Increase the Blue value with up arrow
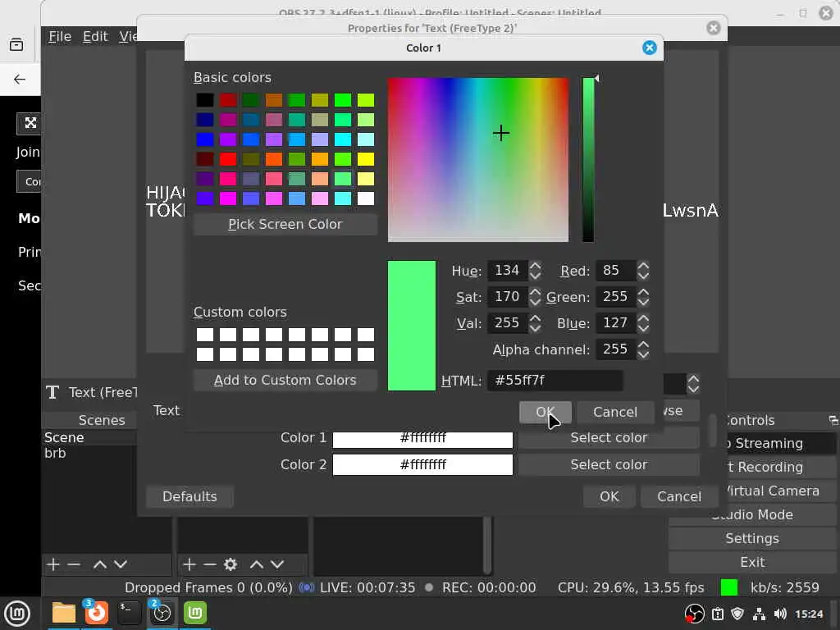 coord(643,318)
